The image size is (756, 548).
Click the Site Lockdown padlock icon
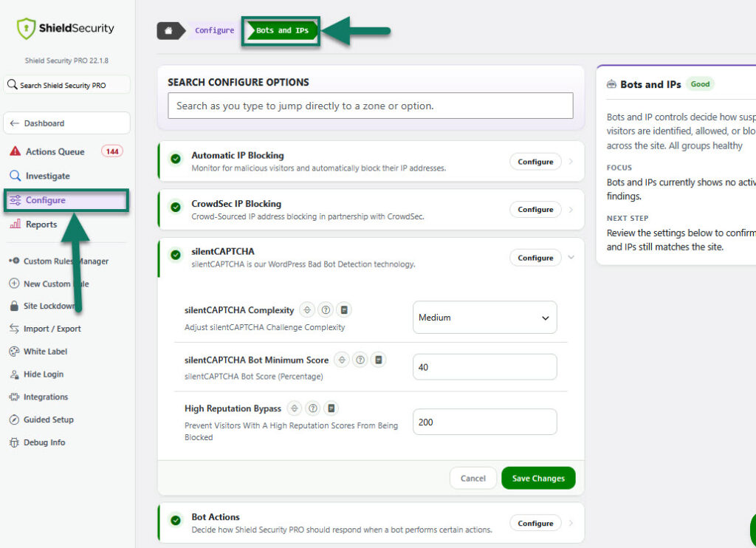tap(15, 306)
